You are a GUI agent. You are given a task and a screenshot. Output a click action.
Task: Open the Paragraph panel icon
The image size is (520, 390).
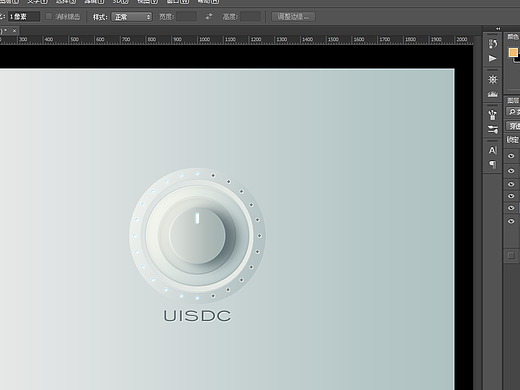tap(493, 164)
